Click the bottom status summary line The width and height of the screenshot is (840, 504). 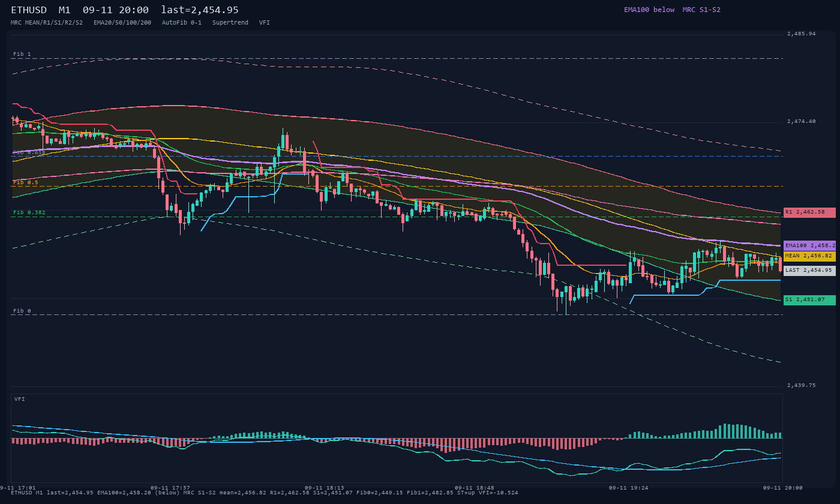coord(265,493)
